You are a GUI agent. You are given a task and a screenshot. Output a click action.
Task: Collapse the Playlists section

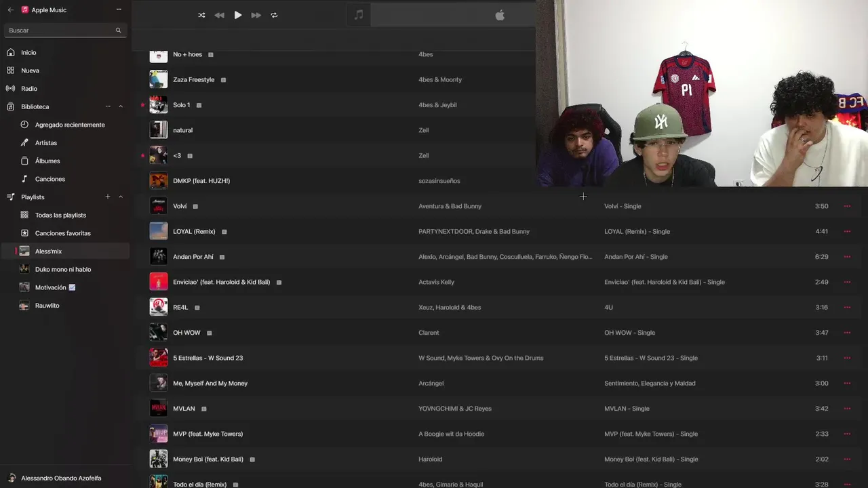click(121, 197)
